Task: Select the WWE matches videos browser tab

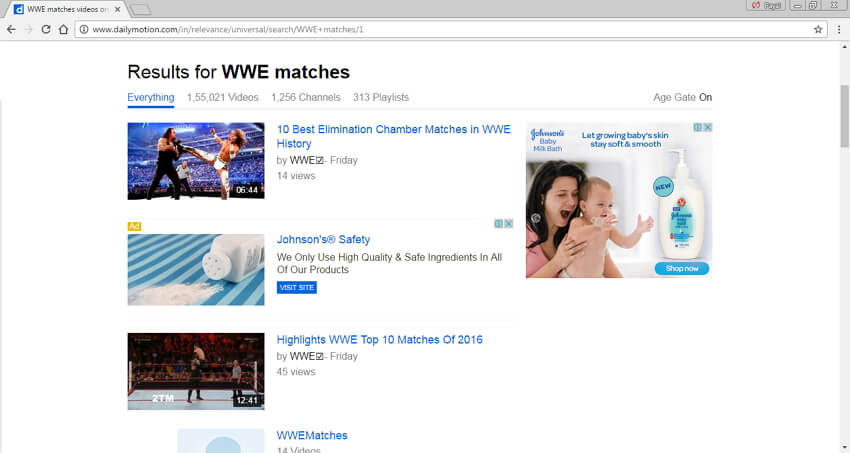Action: (x=67, y=9)
